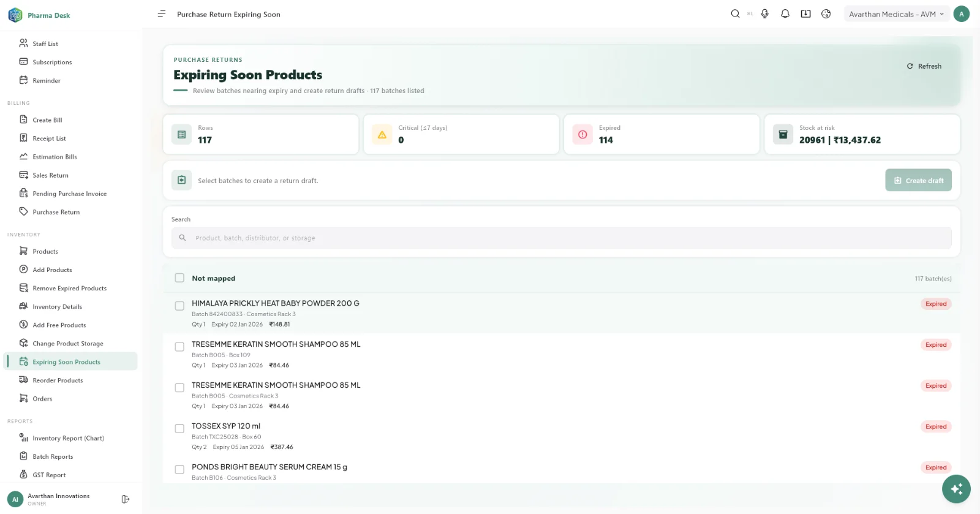This screenshot has height=514, width=980.
Task: Open the theme palette icon
Action: coord(826,14)
